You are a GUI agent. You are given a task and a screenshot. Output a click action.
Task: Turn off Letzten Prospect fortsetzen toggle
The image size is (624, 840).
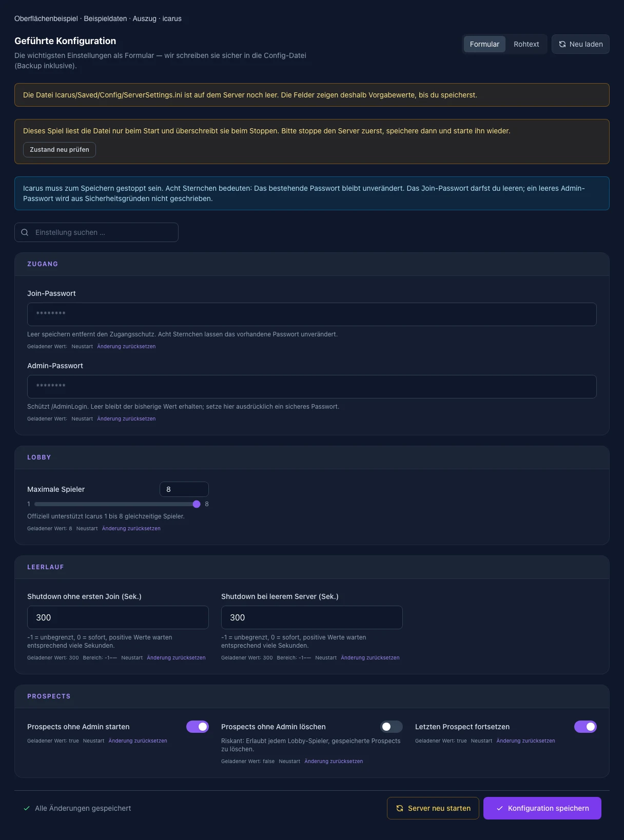586,727
